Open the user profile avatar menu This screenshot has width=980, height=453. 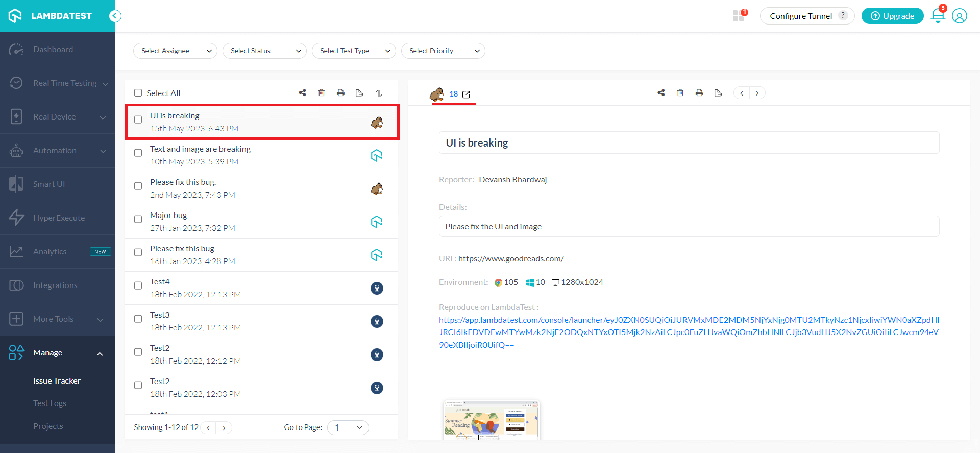point(960,16)
